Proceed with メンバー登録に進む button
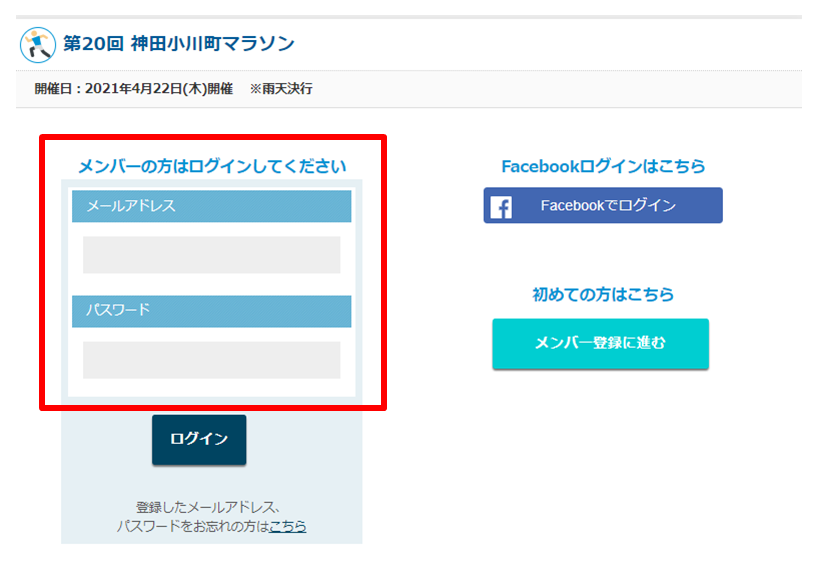 coord(600,344)
